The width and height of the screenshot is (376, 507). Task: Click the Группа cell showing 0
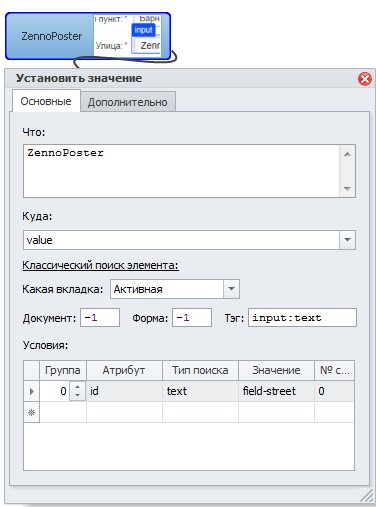click(x=55, y=391)
